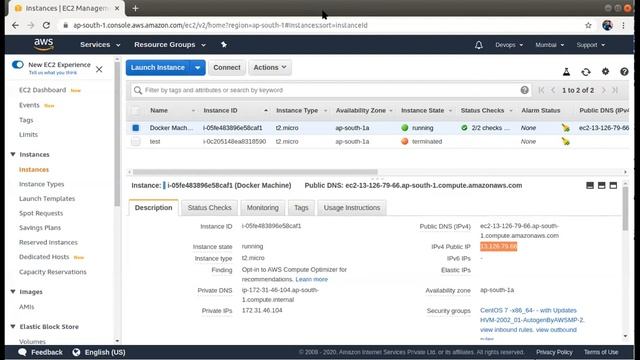Switch to the Monitoring tab
640x360 pixels.
click(x=262, y=208)
